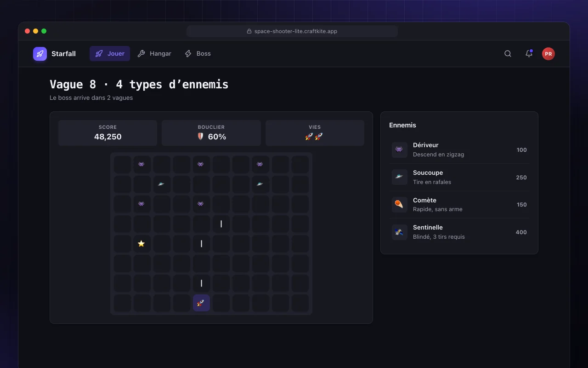Image resolution: width=588 pixels, height=368 pixels.
Task: Click the grid tile directly below the rightmost Soucoupe saucer
Action: 260,204
